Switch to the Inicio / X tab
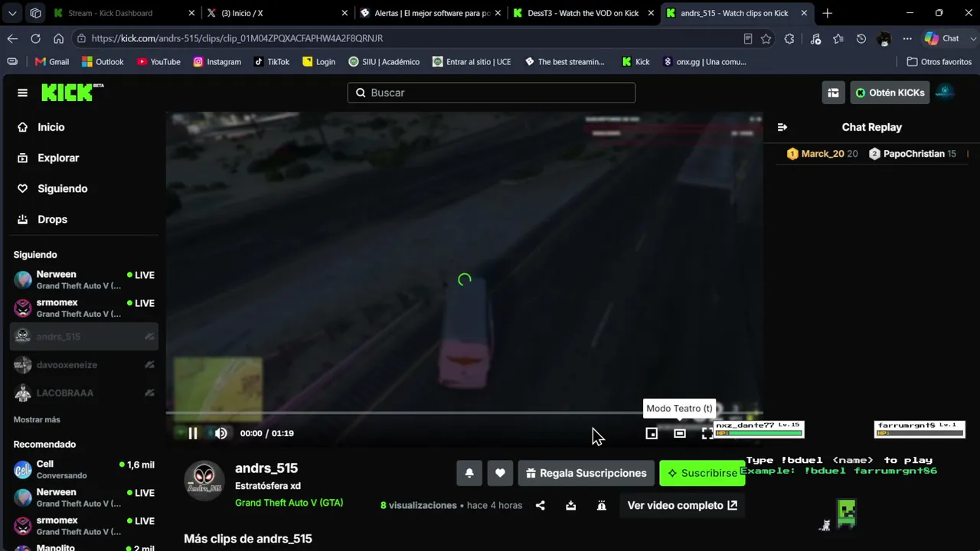The image size is (980, 551). pyautogui.click(x=276, y=13)
